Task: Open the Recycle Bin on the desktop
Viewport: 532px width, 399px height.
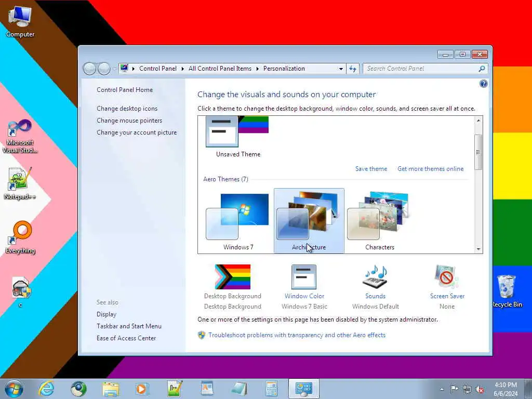Action: click(507, 291)
